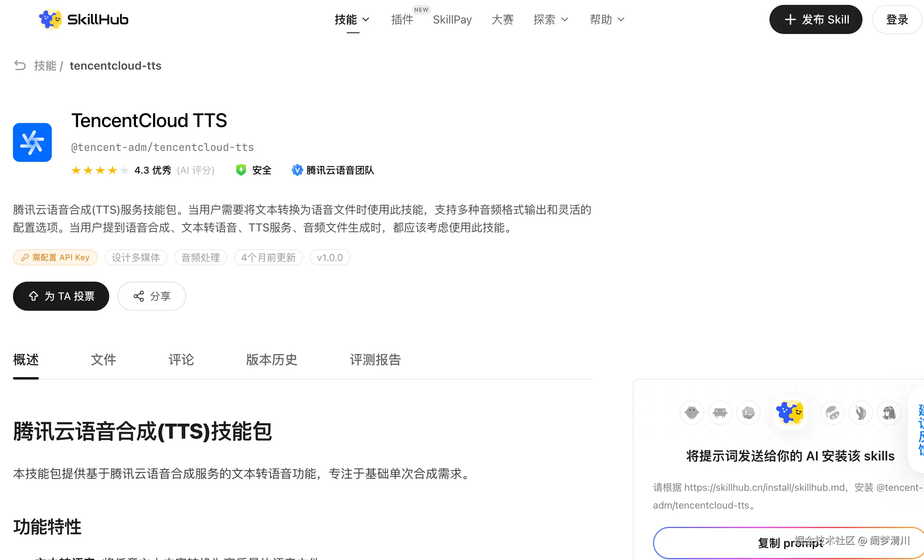
Task: Open the 腾讯云语音团队 publisher link
Action: tap(340, 170)
